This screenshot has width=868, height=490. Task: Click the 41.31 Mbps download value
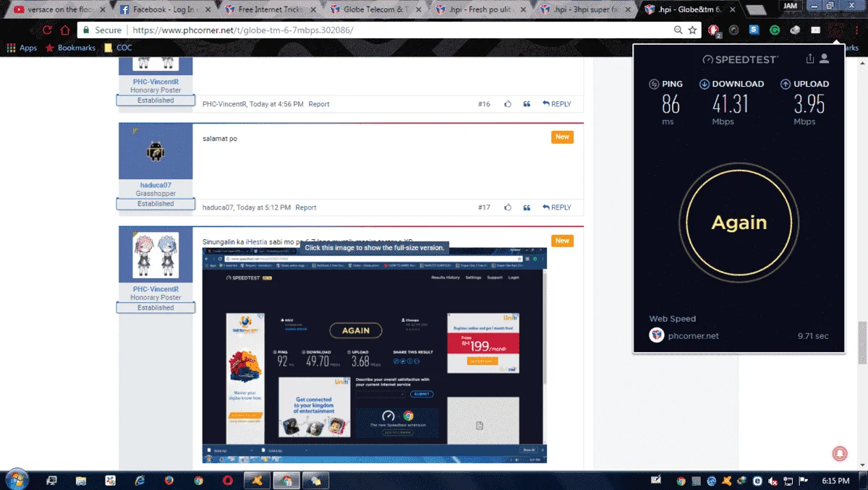coord(731,105)
